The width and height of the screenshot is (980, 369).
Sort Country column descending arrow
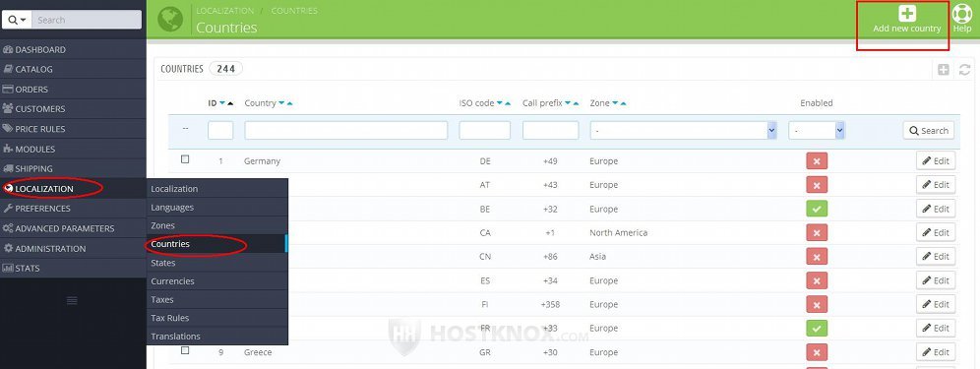coord(281,103)
